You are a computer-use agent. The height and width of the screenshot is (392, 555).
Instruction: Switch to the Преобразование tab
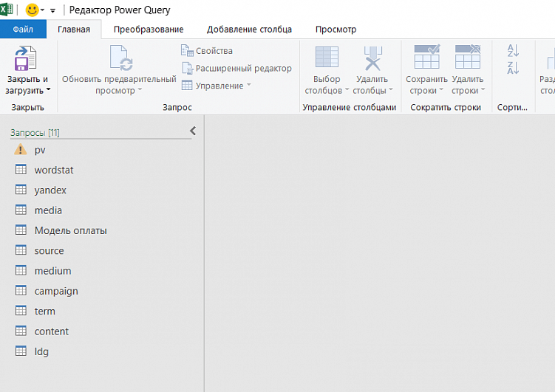[149, 29]
